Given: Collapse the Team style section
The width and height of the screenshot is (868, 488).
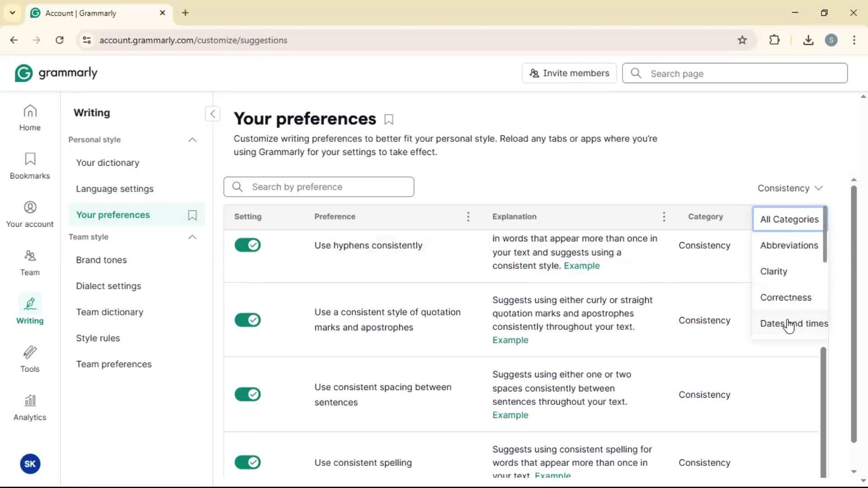Looking at the screenshot, I should [x=193, y=237].
